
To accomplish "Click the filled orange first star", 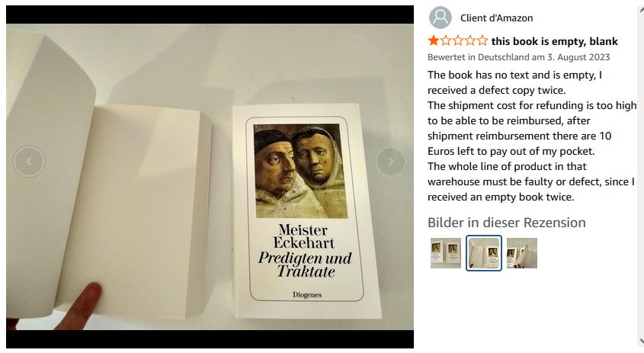I will [433, 41].
